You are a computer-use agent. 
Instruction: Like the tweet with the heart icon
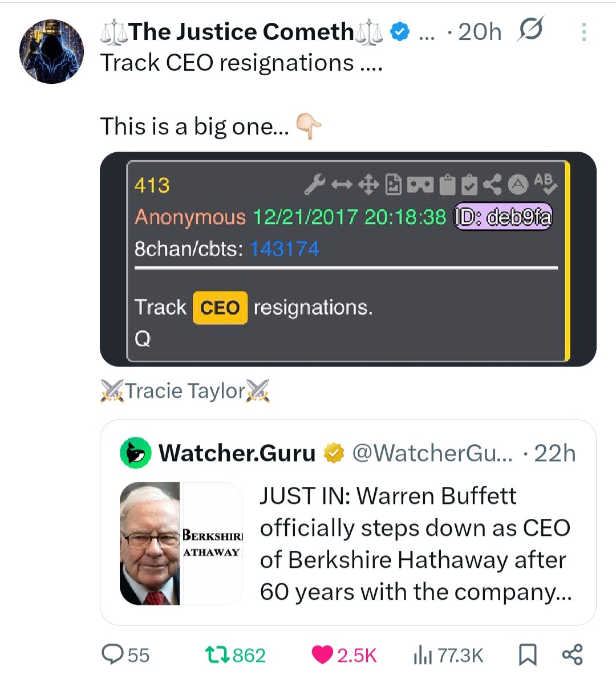322,654
